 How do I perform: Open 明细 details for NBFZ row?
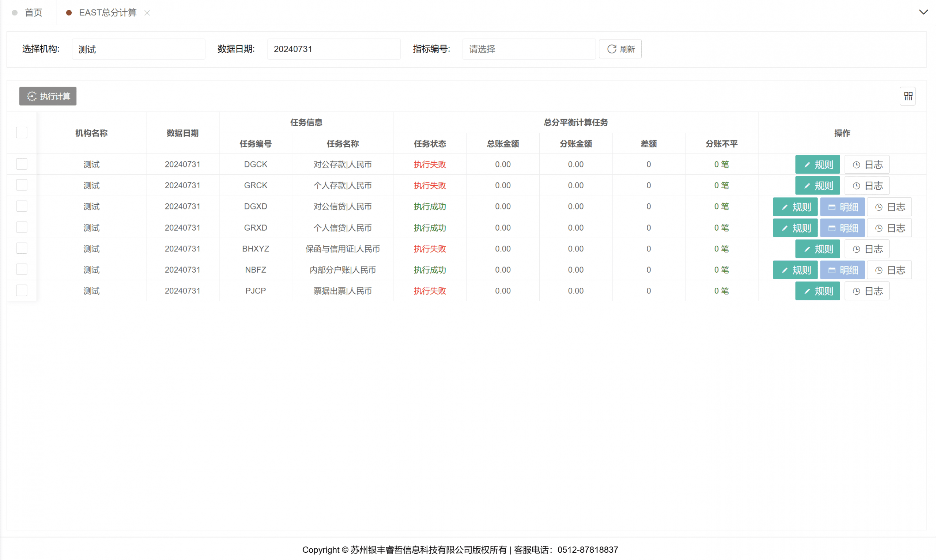pos(842,270)
